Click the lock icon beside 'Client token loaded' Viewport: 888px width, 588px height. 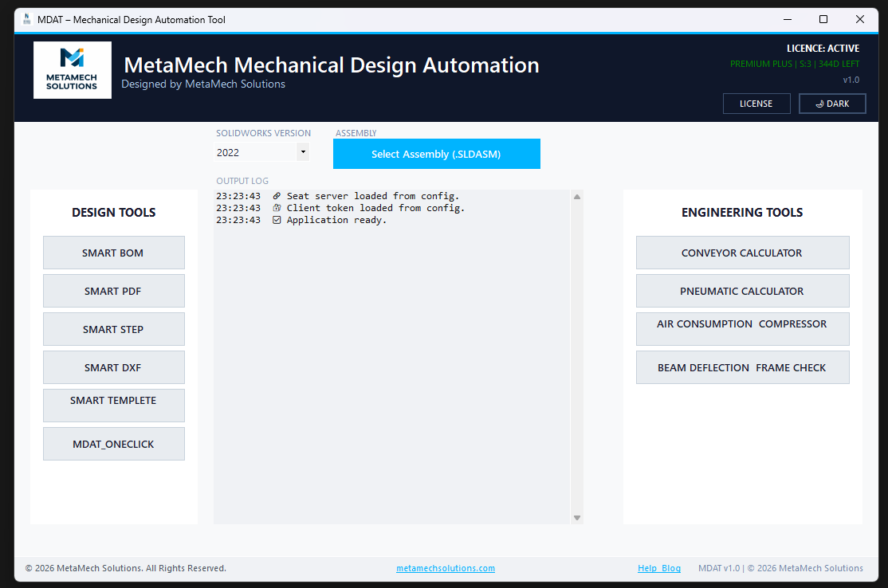(277, 208)
